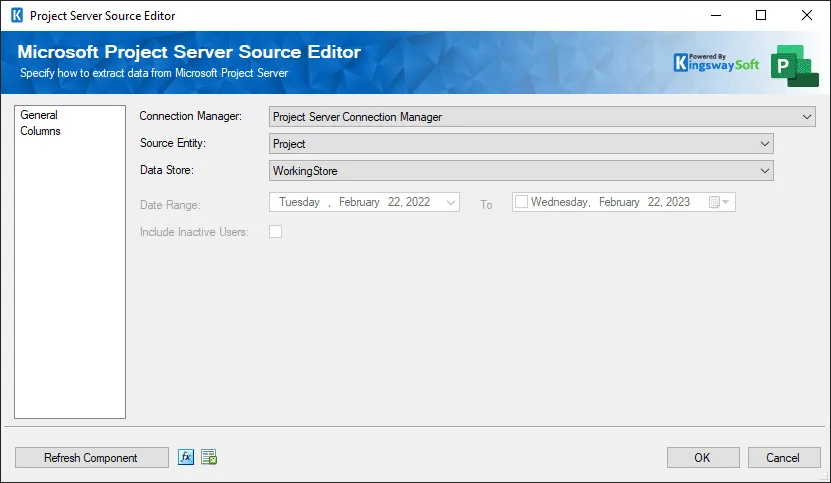
Task: Click the KingswaySoft logo in the banner
Action: [717, 63]
